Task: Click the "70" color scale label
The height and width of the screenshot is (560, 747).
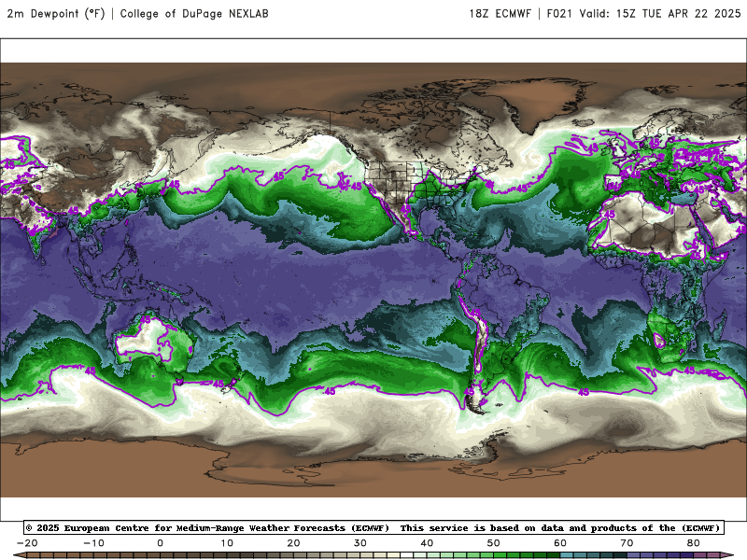Action: point(627,543)
